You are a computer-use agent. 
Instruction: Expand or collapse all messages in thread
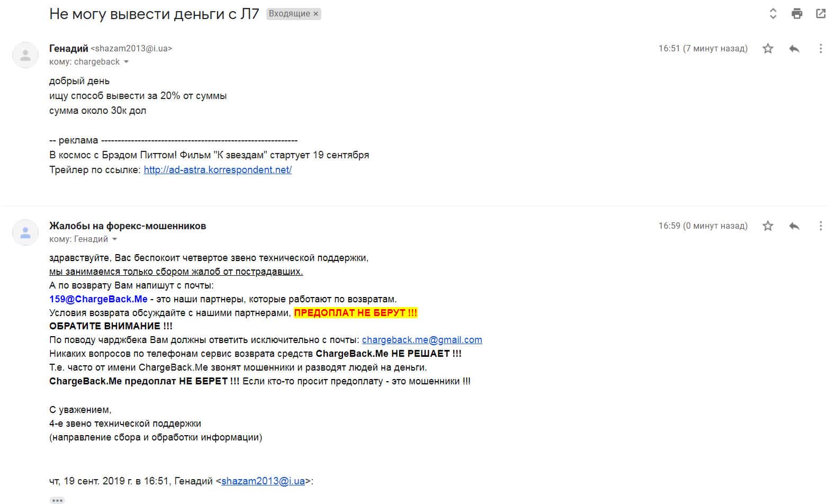(773, 14)
